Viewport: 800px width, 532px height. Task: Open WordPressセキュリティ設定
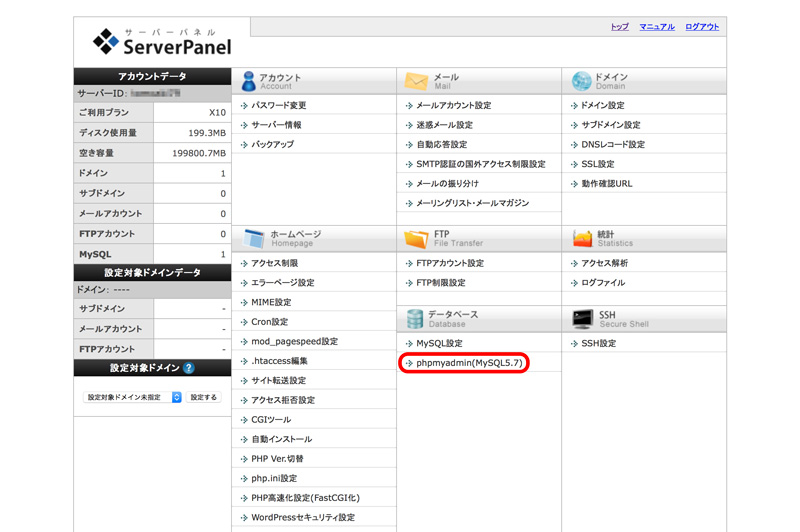303,517
